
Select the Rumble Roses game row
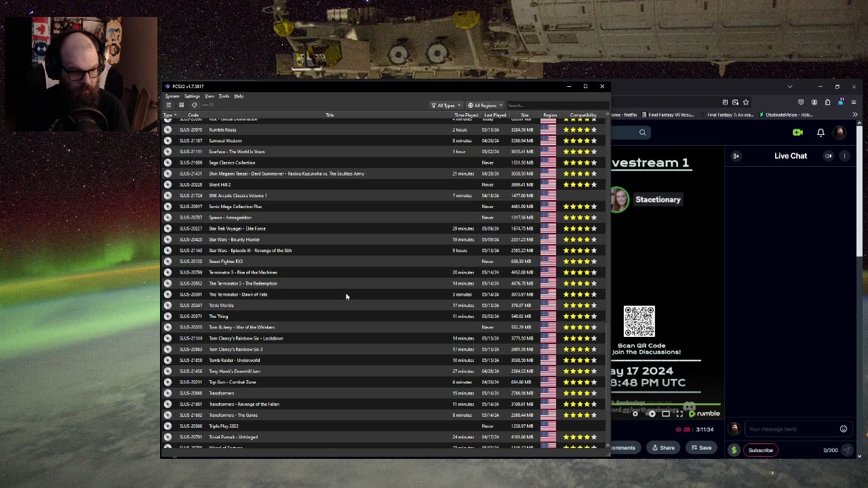[384, 129]
